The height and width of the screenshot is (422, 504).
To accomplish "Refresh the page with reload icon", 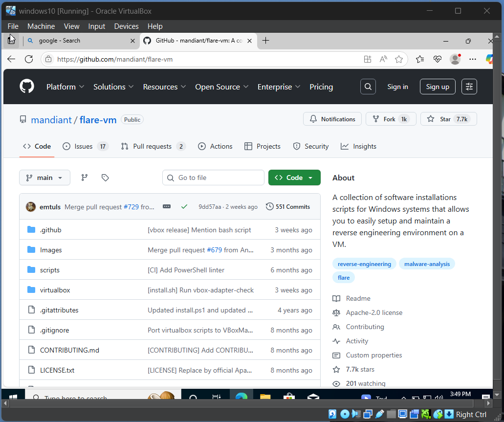I will (x=29, y=59).
